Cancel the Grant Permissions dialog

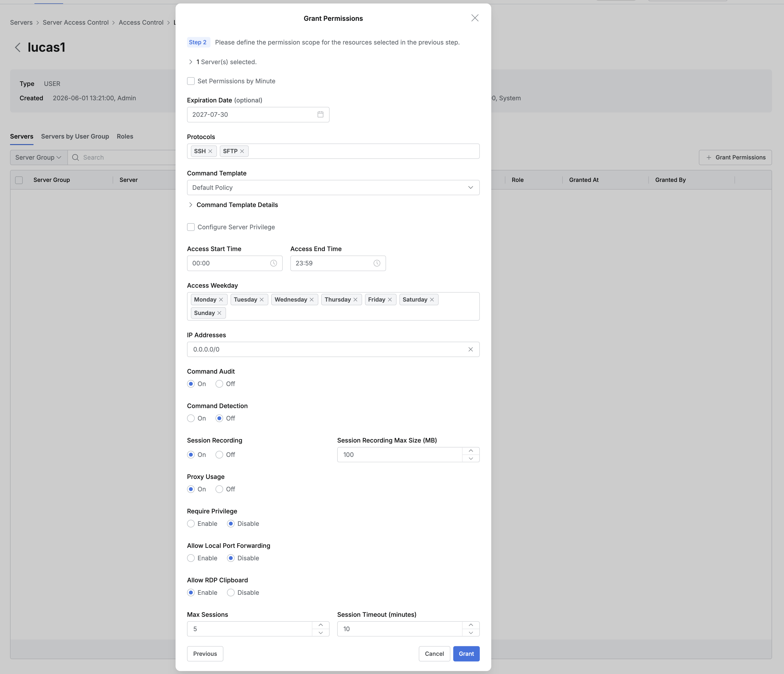pos(434,654)
